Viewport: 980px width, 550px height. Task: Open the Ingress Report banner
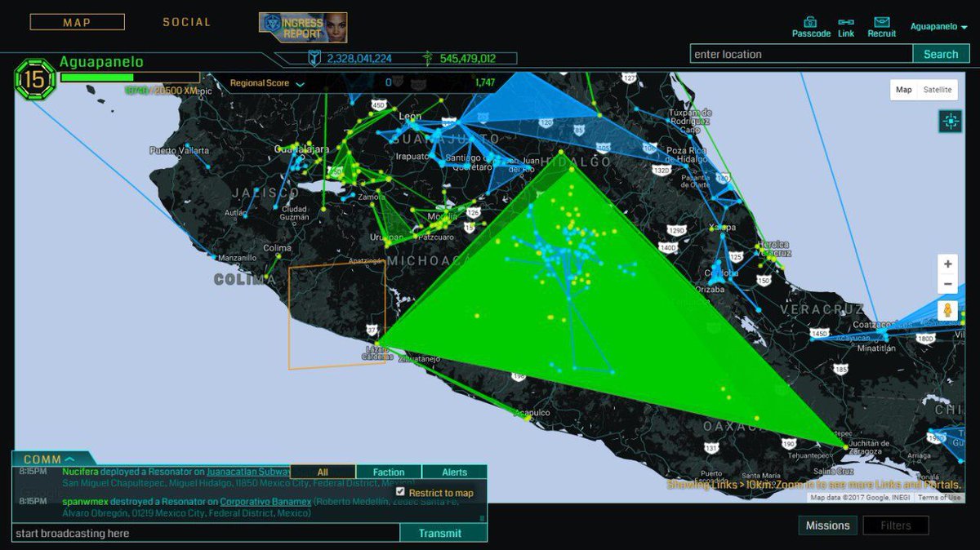[303, 28]
